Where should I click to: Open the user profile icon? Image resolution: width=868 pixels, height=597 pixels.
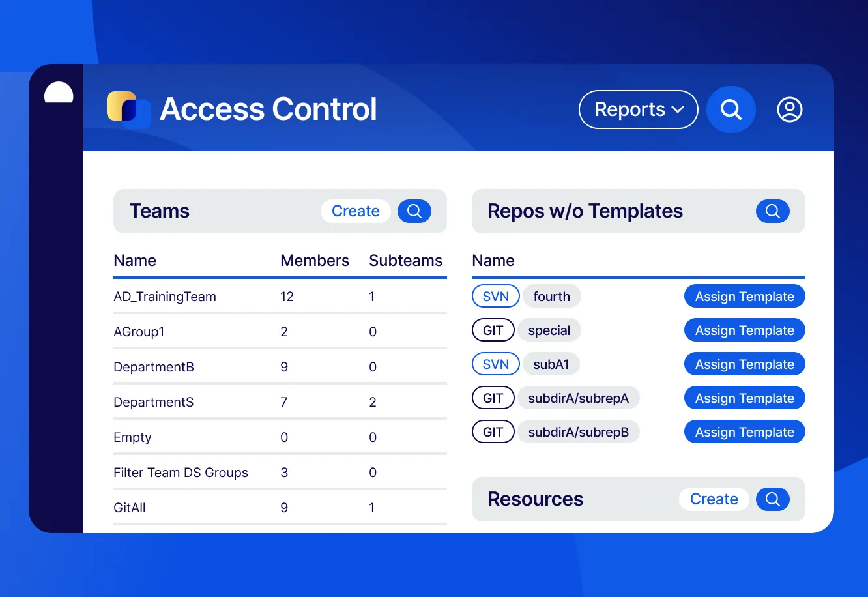(x=790, y=109)
